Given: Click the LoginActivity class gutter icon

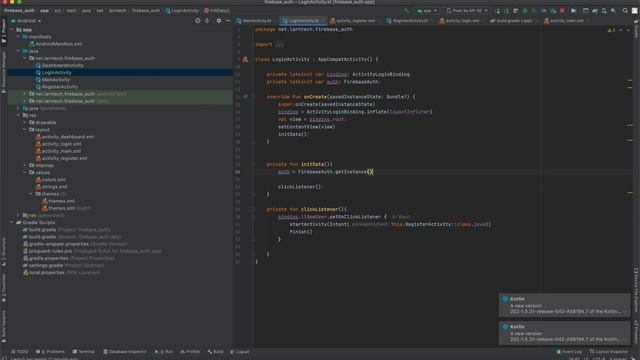Looking at the screenshot, I should click(245, 60).
